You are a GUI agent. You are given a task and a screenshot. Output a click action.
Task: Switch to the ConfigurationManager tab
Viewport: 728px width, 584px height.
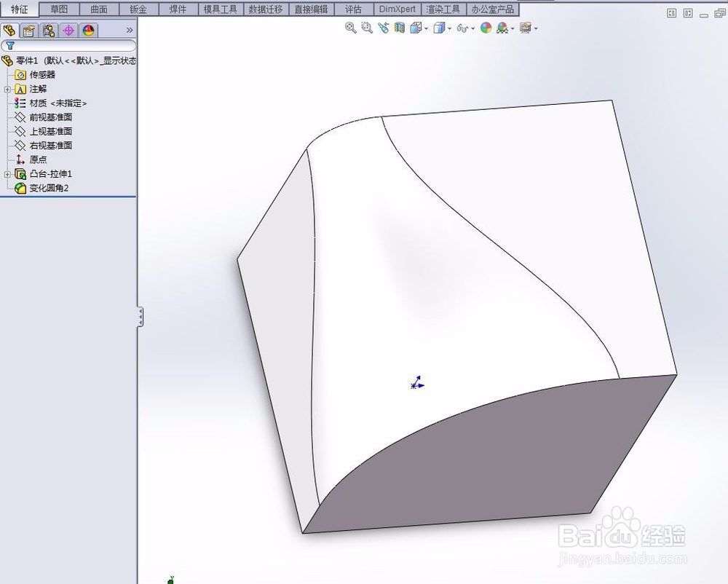pos(49,30)
